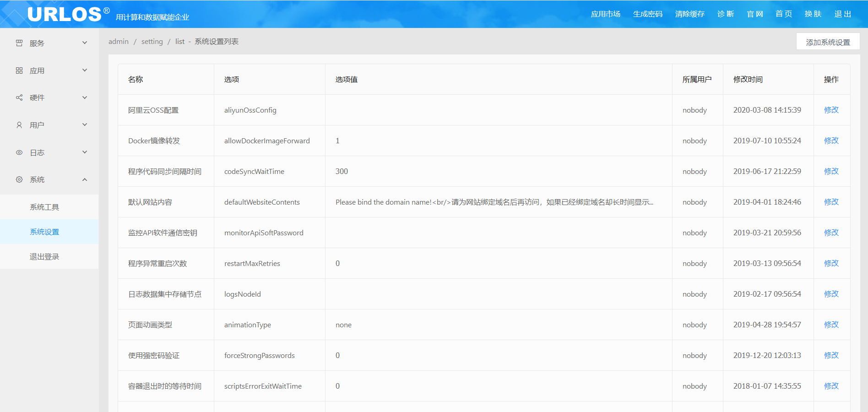Viewport: 868px width, 412px height.
Task: Click 添加系统设置 button
Action: tap(828, 42)
